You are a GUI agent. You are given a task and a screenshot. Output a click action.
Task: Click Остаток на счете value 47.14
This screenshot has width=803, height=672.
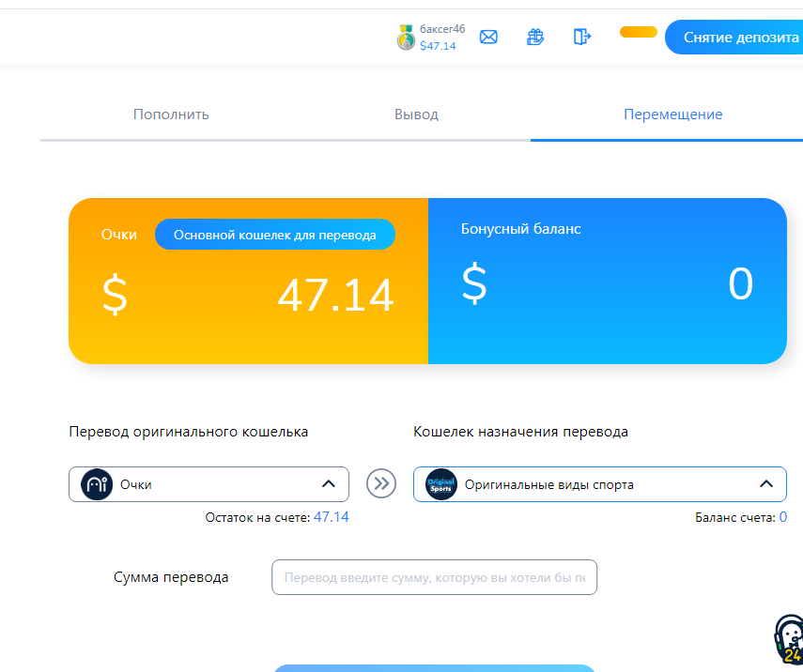(331, 517)
